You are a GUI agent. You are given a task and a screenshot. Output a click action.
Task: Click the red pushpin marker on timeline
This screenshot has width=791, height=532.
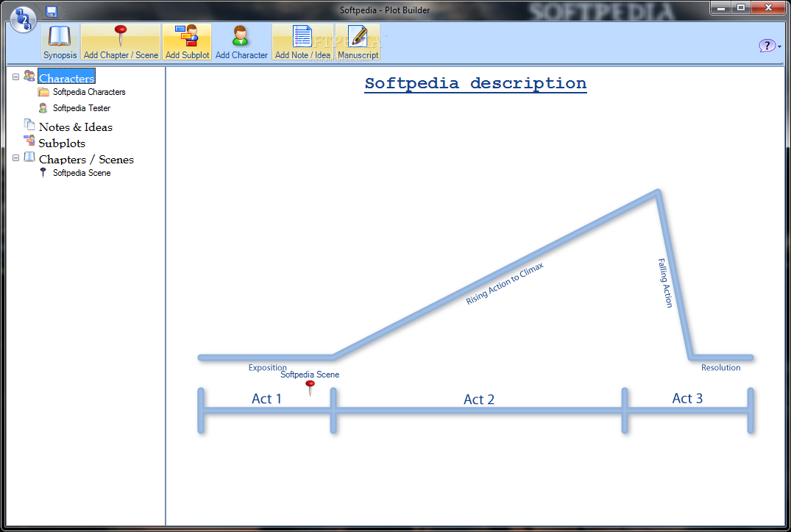pyautogui.click(x=311, y=388)
